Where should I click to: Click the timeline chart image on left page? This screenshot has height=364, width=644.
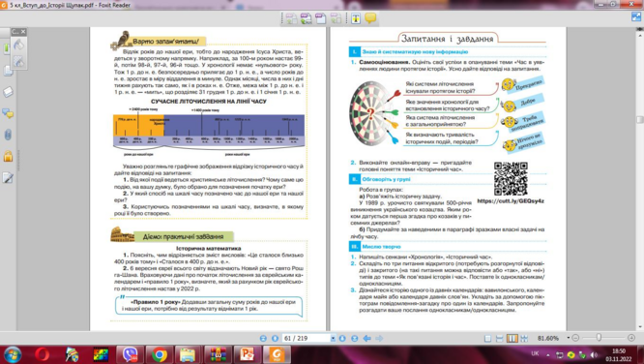pos(209,133)
